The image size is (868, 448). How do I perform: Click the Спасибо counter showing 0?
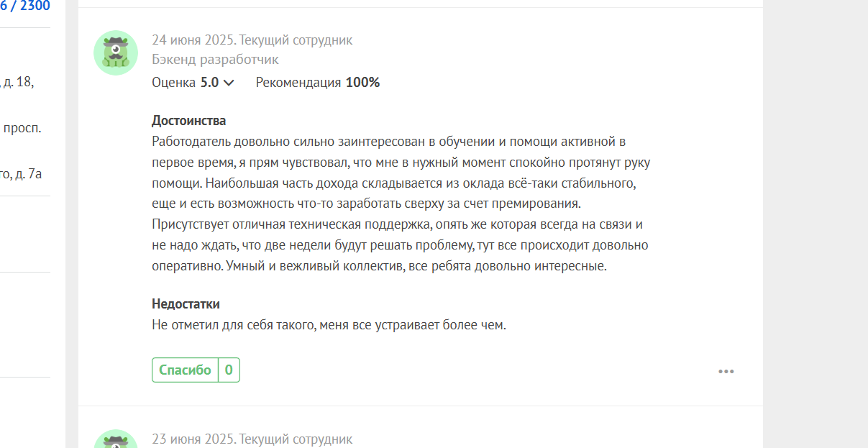[229, 370]
